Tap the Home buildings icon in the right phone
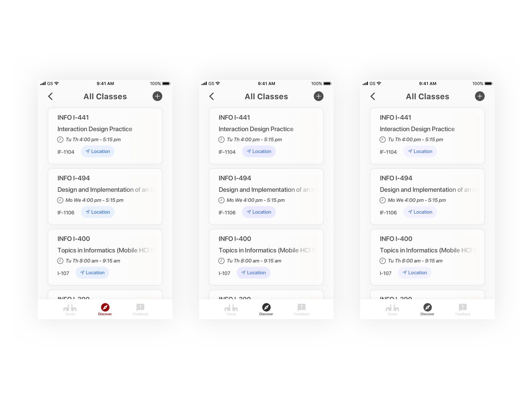This screenshot has width=532, height=399. click(x=392, y=307)
